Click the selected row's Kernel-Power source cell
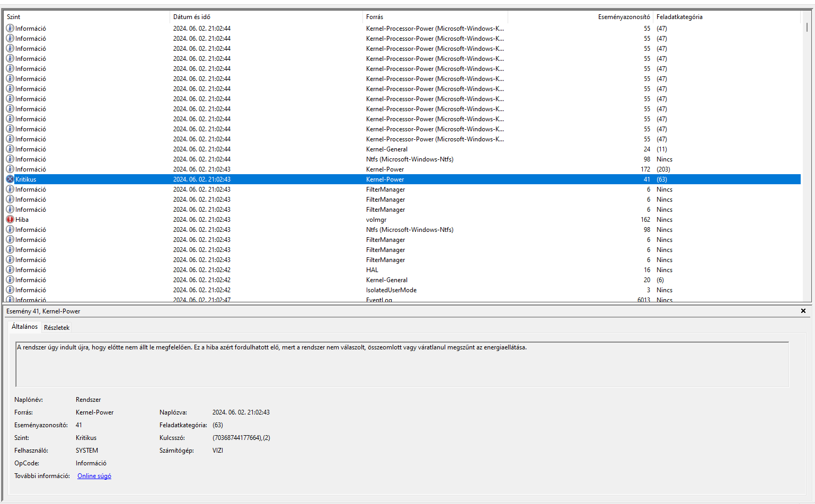 coord(385,179)
